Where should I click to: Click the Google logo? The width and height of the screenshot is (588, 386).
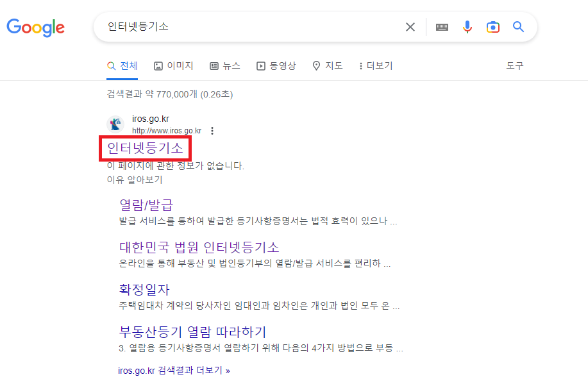36,28
